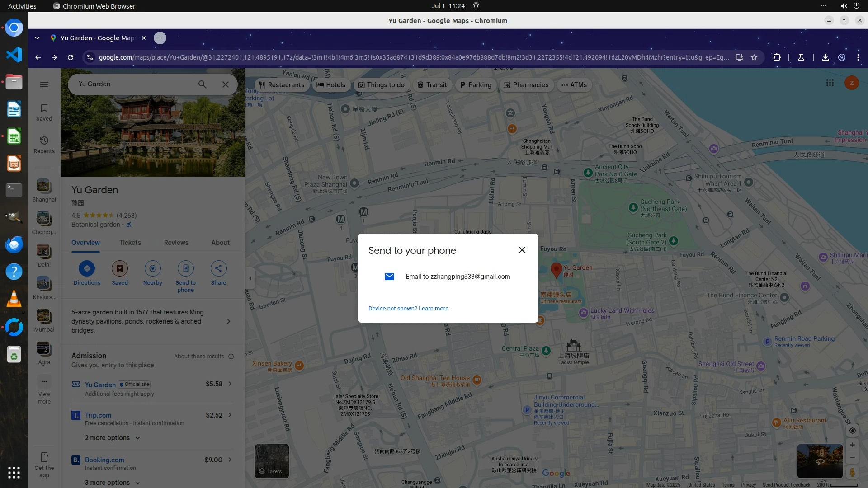
Task: Click the email envelope icon in dialog
Action: (389, 277)
